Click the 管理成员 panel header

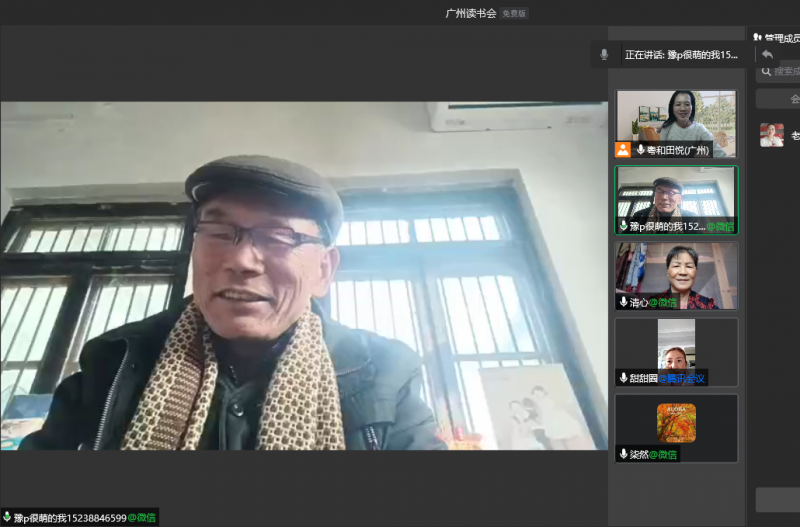click(x=776, y=38)
